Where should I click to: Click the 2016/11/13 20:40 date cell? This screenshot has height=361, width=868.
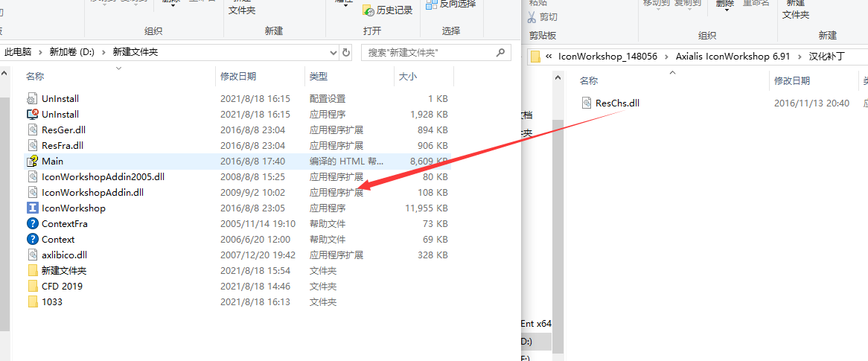[811, 103]
